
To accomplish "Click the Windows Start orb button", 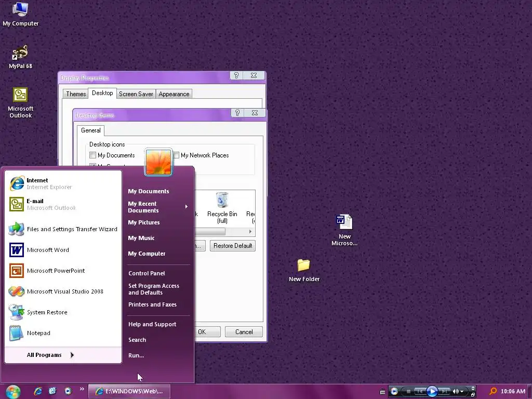I will pyautogui.click(x=13, y=392).
